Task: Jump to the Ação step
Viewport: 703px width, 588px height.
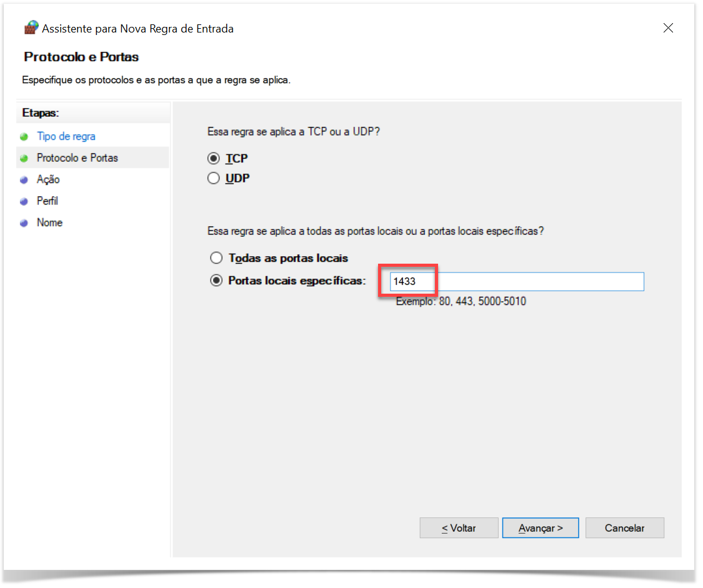Action: coord(48,179)
